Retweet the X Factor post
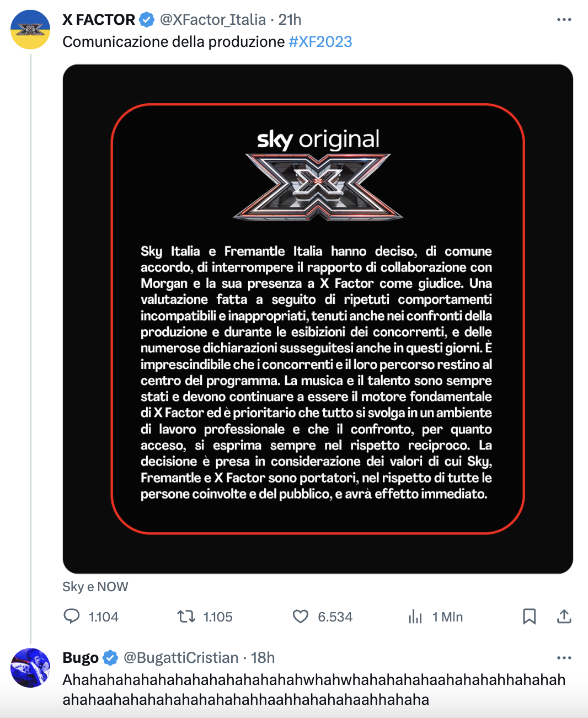The width and height of the screenshot is (588, 718). pyautogui.click(x=186, y=616)
